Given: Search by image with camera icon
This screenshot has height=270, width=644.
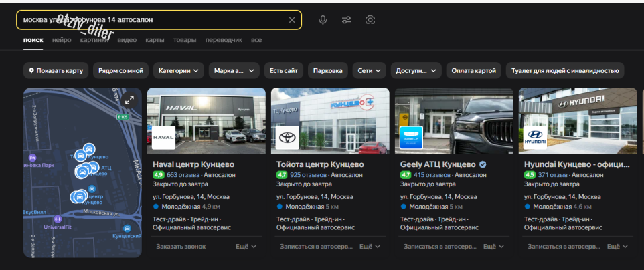Looking at the screenshot, I should [x=370, y=20].
